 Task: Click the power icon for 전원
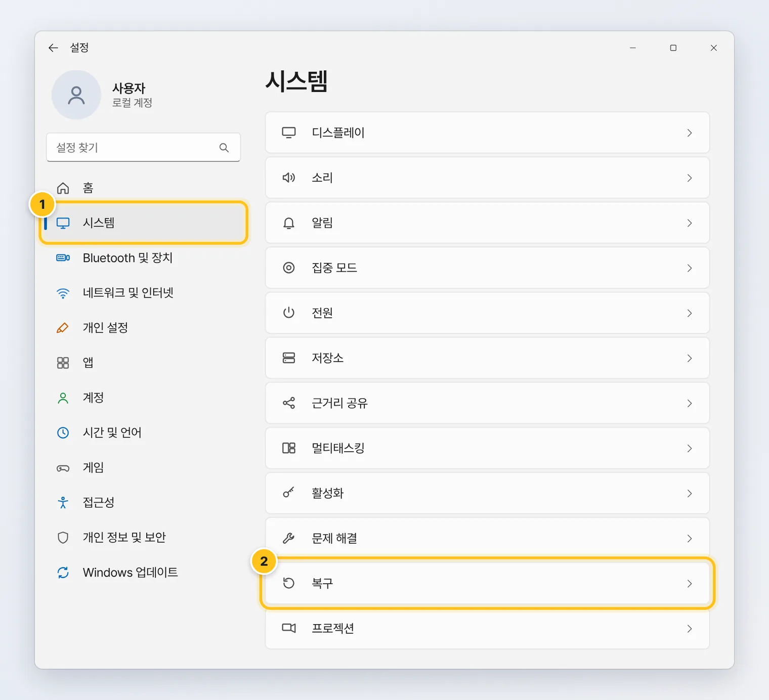pos(289,313)
